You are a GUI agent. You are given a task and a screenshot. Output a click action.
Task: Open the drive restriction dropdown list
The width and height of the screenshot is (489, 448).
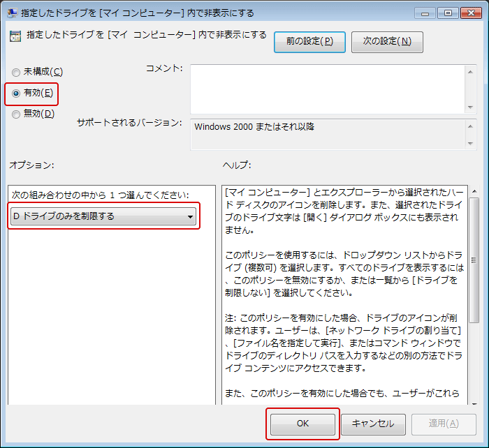coord(103,216)
